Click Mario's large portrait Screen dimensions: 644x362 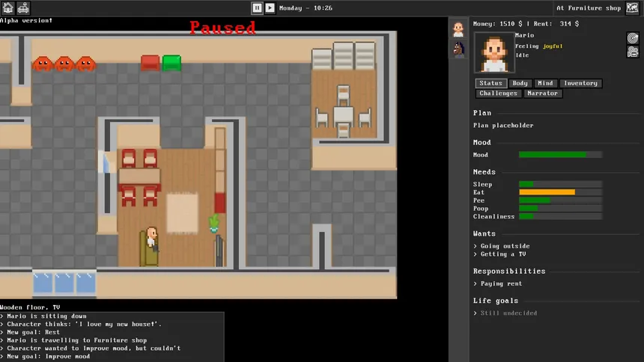[494, 52]
